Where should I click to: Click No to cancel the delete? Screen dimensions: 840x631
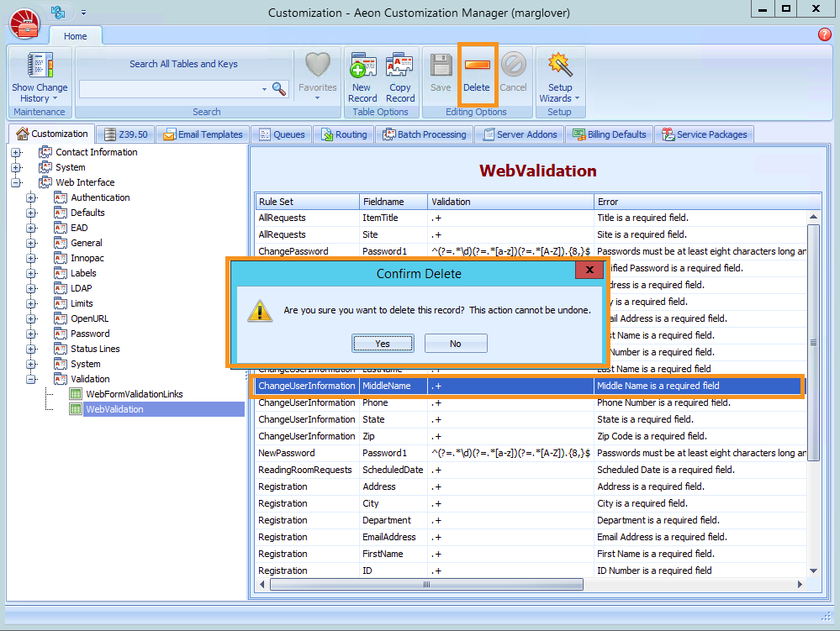[455, 343]
